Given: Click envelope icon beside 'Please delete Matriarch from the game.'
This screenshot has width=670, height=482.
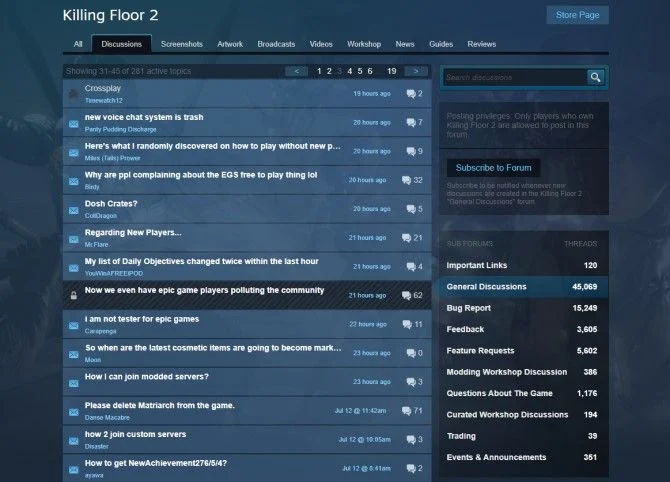Looking at the screenshot, I should [73, 412].
